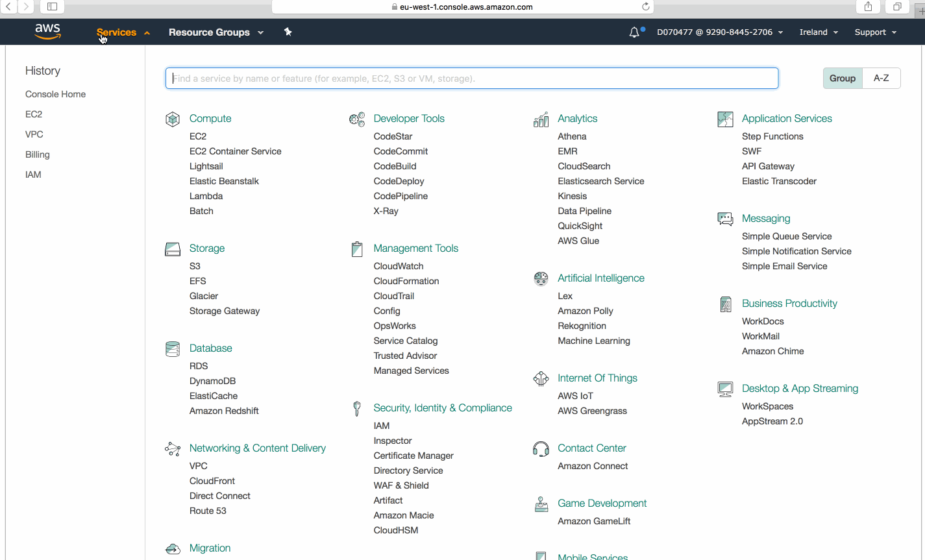Image resolution: width=925 pixels, height=560 pixels.
Task: Open the account D070477 dropdown
Action: [x=720, y=32]
